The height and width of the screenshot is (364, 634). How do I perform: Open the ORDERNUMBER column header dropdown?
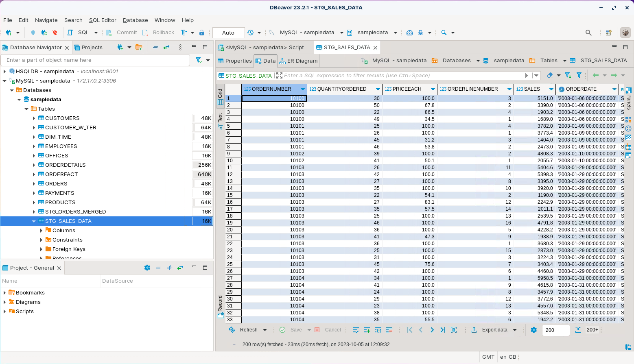(302, 89)
